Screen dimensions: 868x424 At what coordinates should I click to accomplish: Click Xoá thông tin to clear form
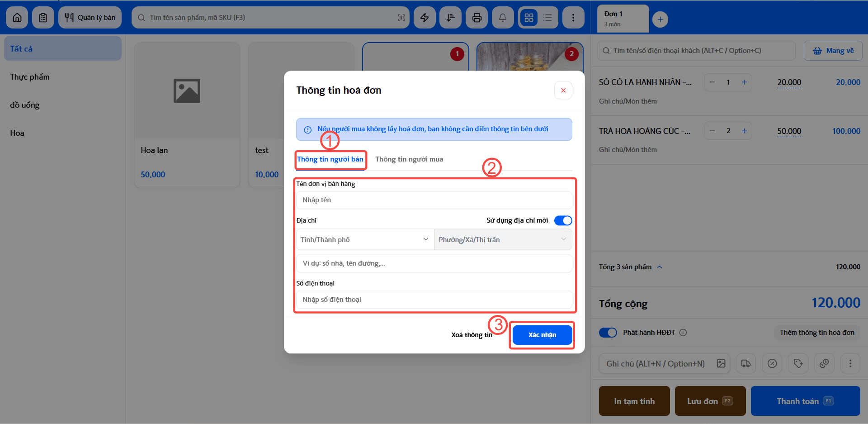tap(472, 335)
